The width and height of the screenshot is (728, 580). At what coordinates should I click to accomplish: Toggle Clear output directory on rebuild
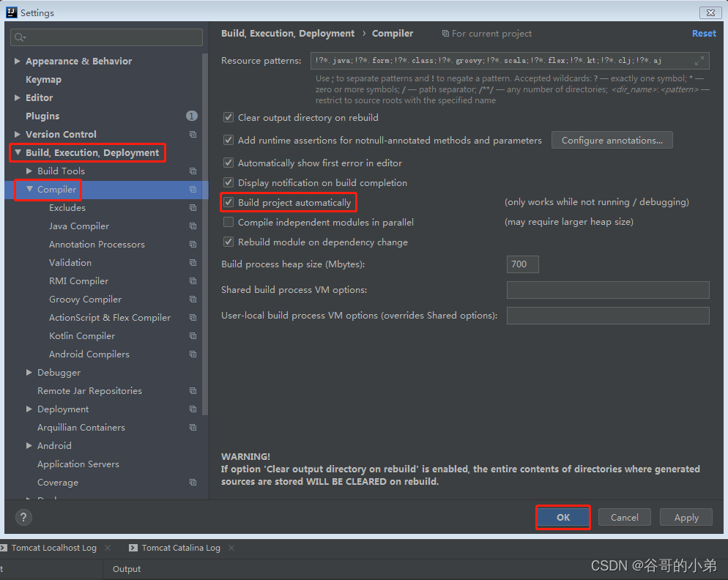[229, 117]
